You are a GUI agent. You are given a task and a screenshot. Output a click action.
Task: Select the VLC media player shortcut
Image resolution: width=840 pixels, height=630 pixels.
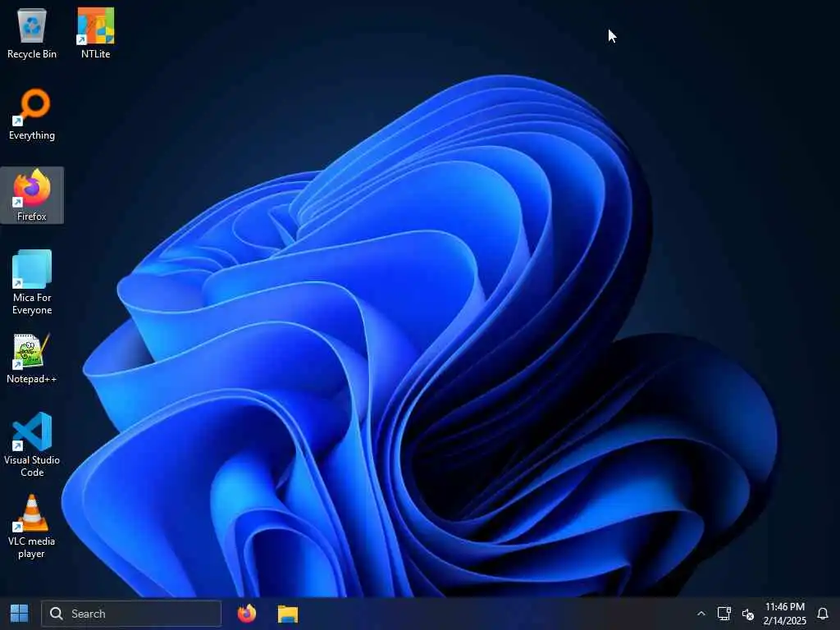[32, 526]
